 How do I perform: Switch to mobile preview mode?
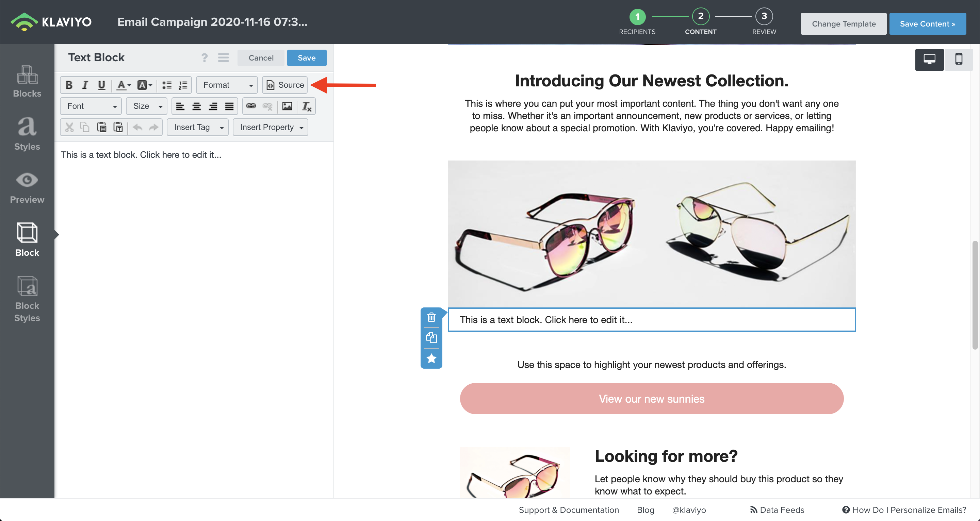(x=958, y=59)
